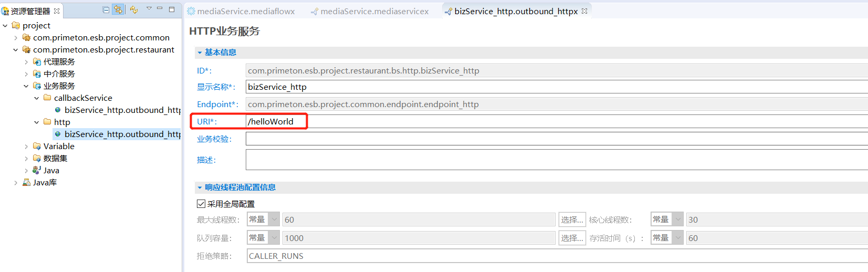Open the explorer view menu triangle
Viewport: 868px width, 272px height.
coord(149,8)
